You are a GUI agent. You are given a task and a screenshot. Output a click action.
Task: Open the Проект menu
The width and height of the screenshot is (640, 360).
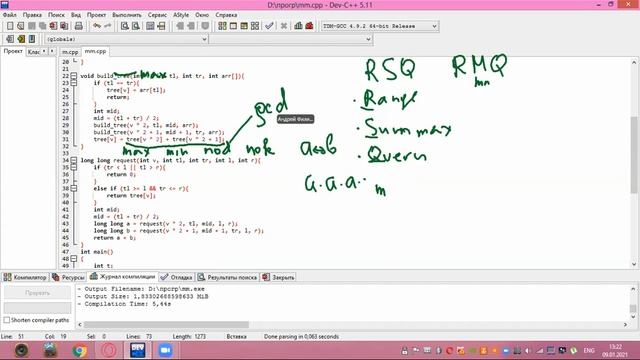pyautogui.click(x=96, y=15)
